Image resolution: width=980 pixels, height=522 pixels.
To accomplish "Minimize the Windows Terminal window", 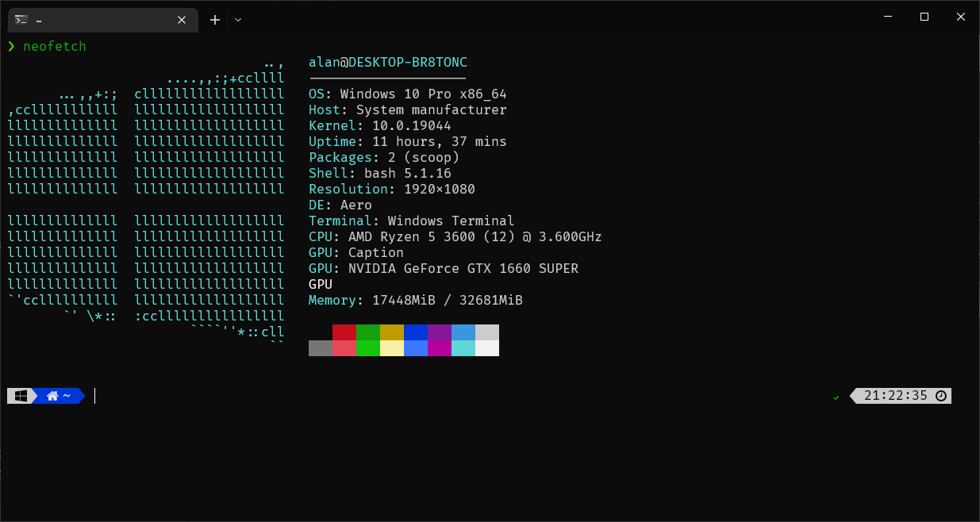I will pyautogui.click(x=888, y=17).
